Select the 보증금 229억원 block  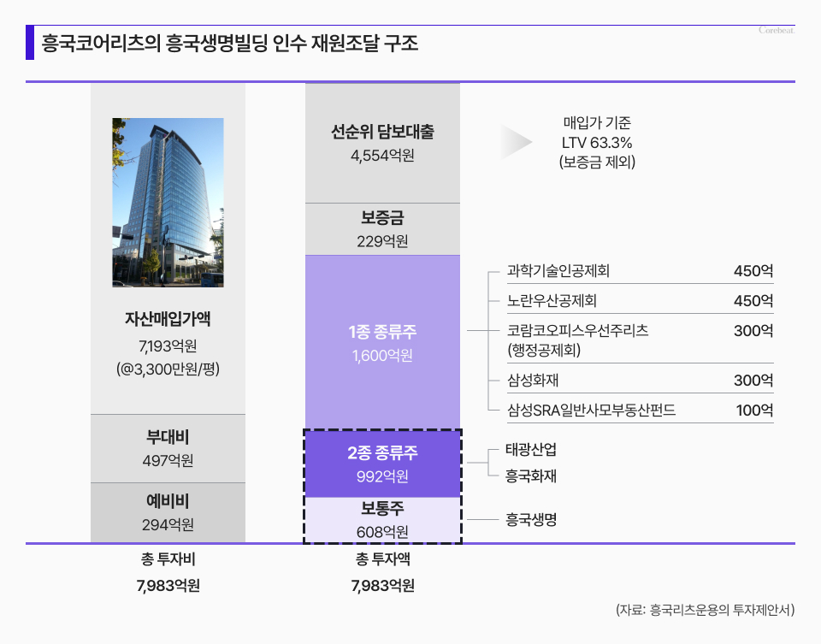(x=382, y=229)
